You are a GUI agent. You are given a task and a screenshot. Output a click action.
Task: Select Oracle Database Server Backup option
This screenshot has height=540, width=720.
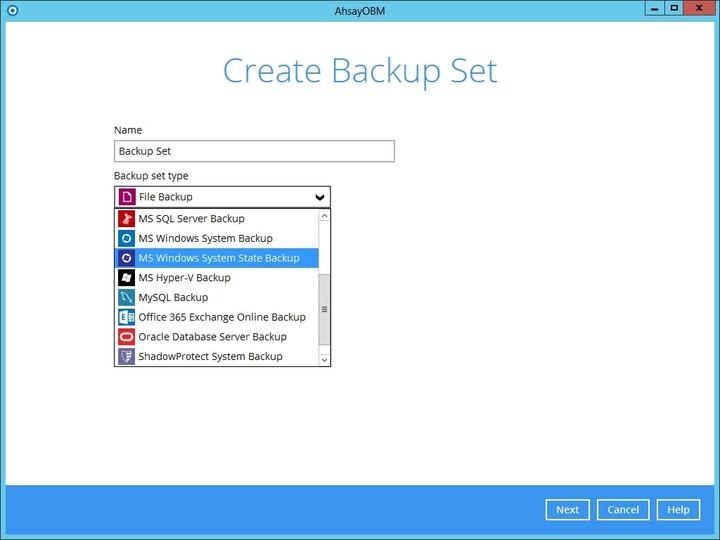[212, 337]
